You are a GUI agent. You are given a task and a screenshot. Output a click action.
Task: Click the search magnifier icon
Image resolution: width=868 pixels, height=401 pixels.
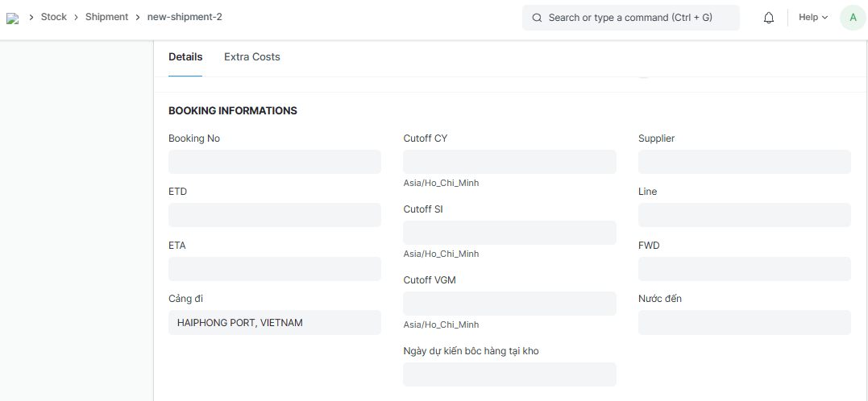coord(537,18)
